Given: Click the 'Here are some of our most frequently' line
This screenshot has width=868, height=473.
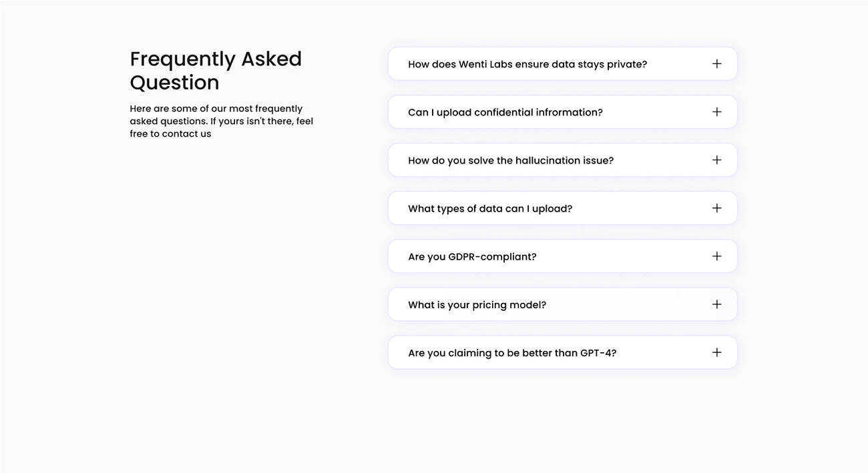Looking at the screenshot, I should tap(216, 109).
